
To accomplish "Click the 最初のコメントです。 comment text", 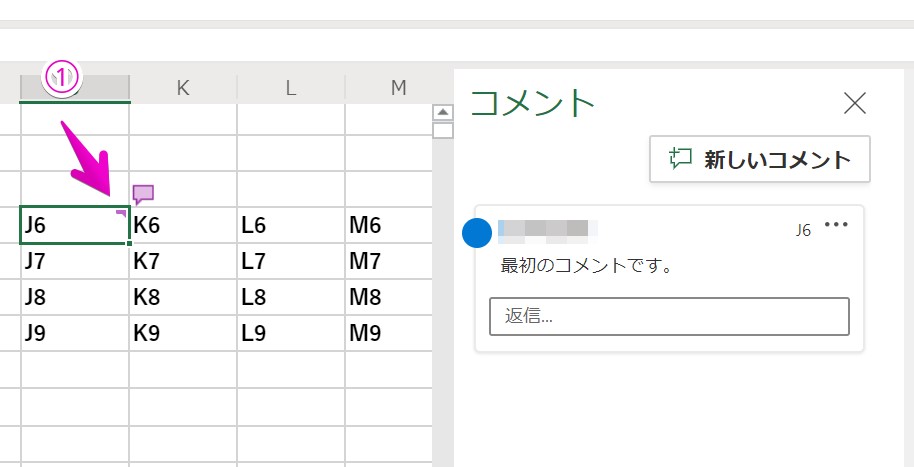I will (585, 267).
